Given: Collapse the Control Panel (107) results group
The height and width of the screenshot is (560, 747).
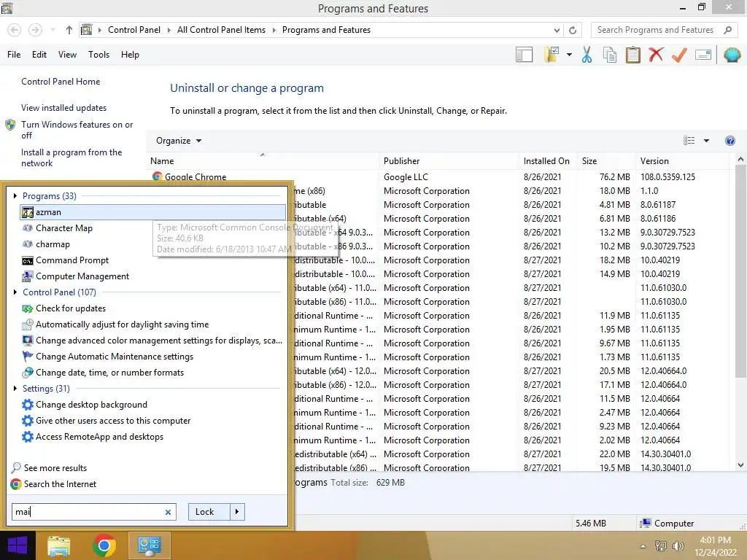Looking at the screenshot, I should pos(15,292).
